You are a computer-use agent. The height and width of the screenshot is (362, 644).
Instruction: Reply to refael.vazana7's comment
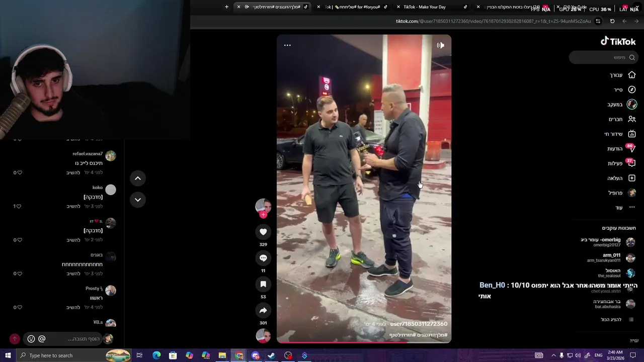[73, 172]
